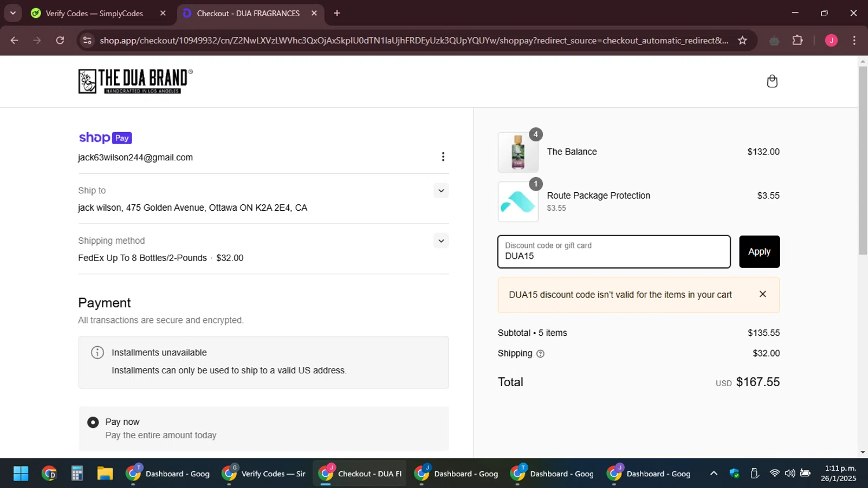Screen dimensions: 868x488
Task: Focus the discount code or gift card field
Action: [x=614, y=252]
